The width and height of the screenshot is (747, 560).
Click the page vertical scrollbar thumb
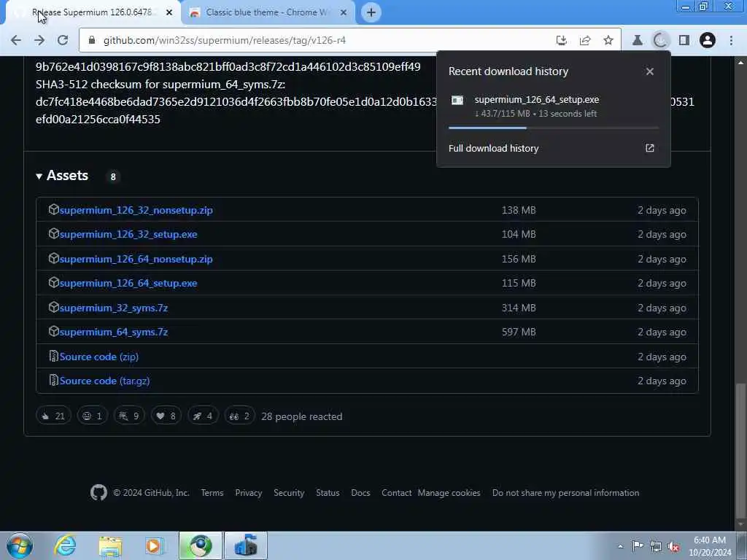click(x=741, y=450)
